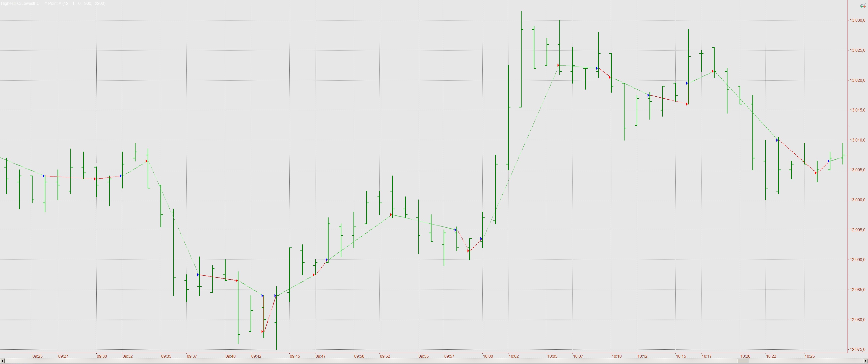The width and height of the screenshot is (868, 364).
Task: Click the horizontal scrollbar thumb
Action: [742, 361]
